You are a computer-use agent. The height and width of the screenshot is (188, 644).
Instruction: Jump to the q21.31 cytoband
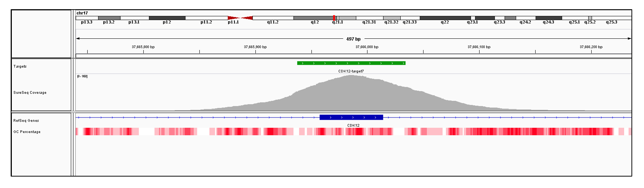369,18
